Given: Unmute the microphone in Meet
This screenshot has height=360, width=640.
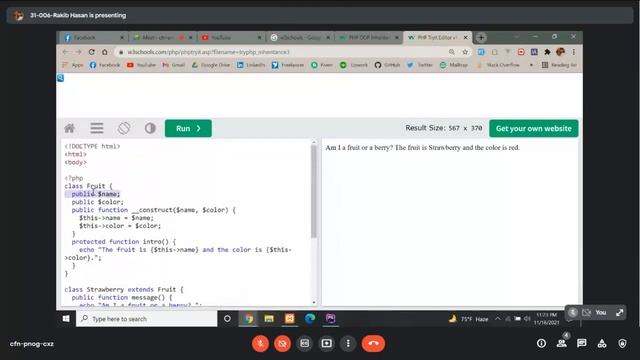Looking at the screenshot, I should pyautogui.click(x=260, y=343).
